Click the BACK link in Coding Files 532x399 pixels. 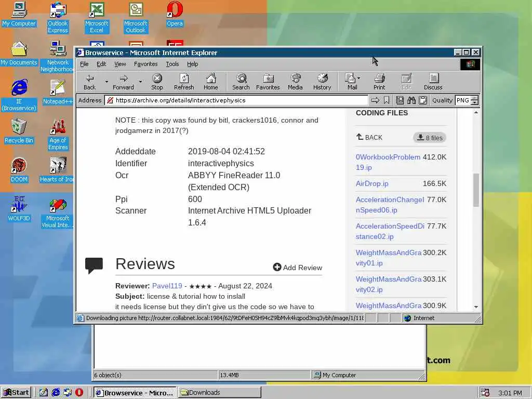coord(369,137)
